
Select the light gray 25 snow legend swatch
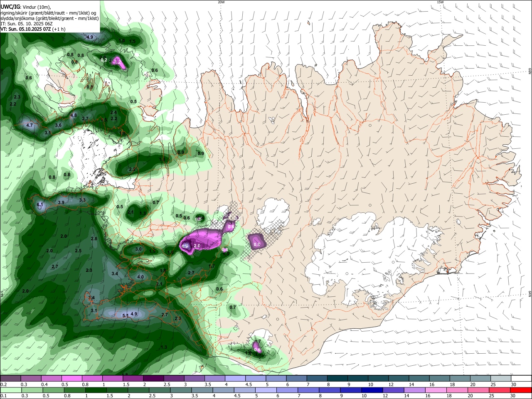(x=500, y=379)
